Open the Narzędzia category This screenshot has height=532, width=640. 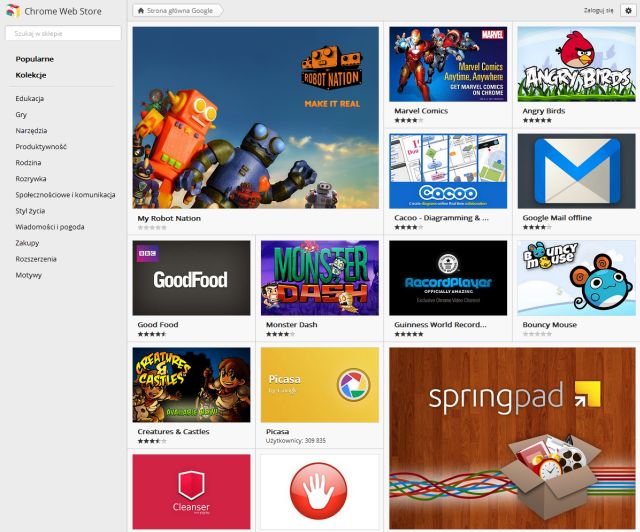[31, 131]
